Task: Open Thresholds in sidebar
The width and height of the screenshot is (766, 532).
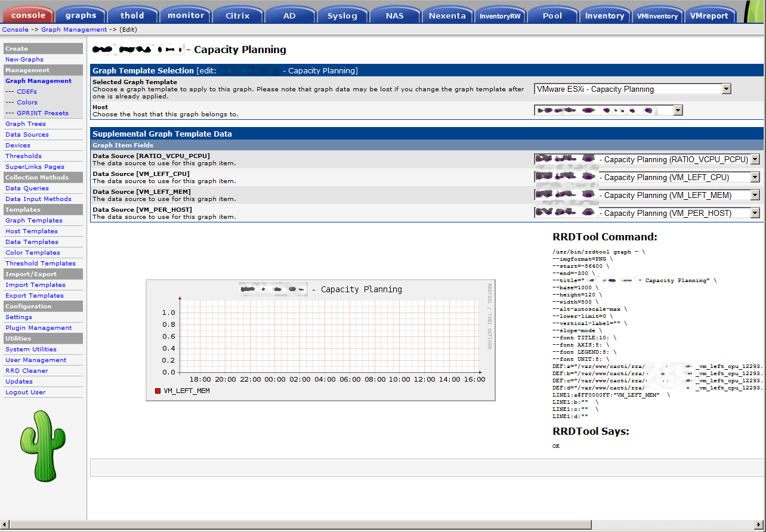Action: point(23,156)
